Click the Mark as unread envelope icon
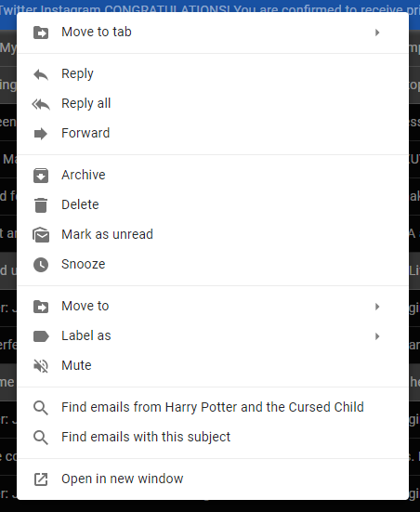Screen dimensions: 420x512 (x=41, y=235)
